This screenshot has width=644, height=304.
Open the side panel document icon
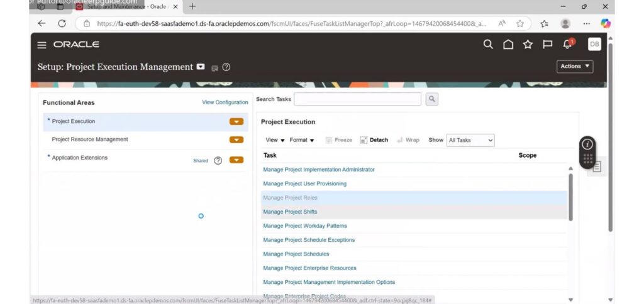[597, 166]
